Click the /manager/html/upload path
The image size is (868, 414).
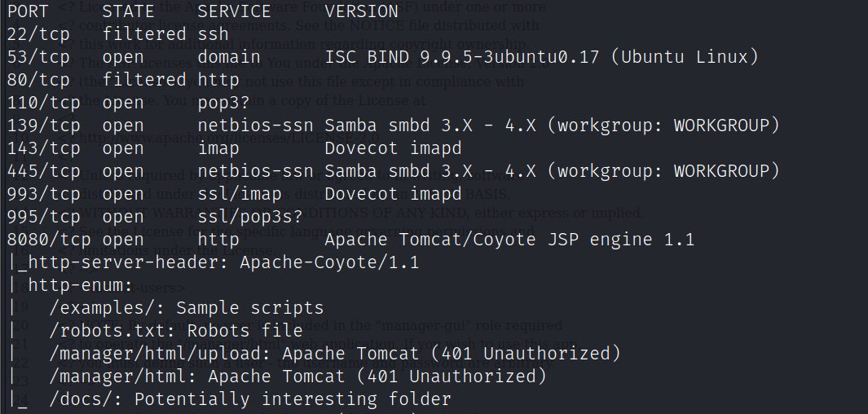(159, 354)
